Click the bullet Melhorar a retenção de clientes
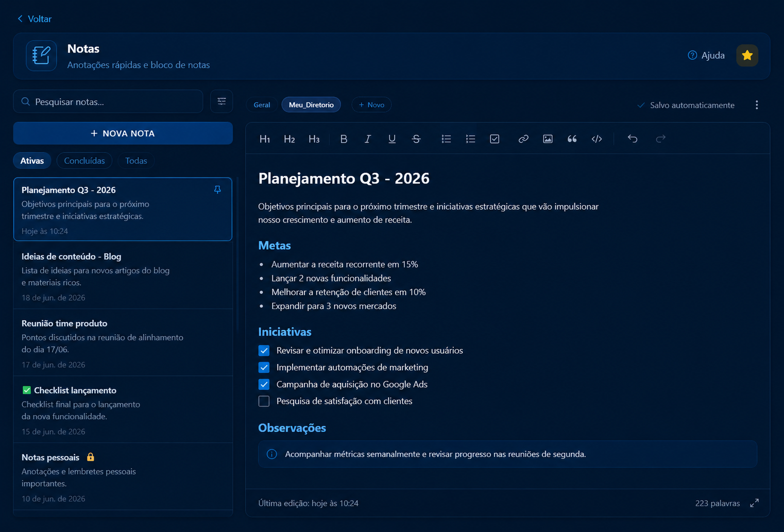 349,292
